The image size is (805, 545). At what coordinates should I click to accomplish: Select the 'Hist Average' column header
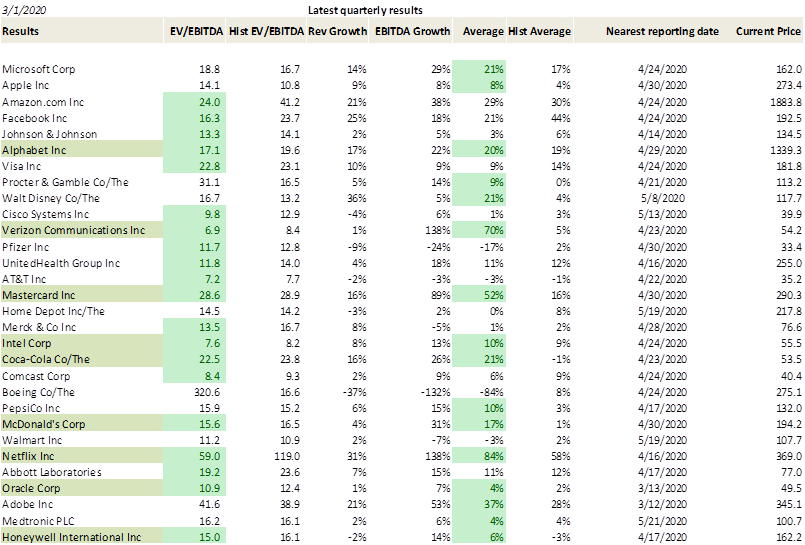[x=540, y=31]
